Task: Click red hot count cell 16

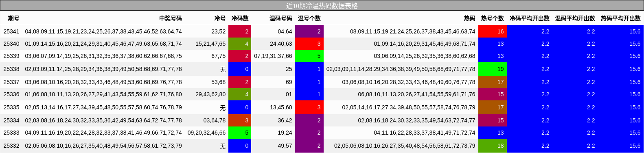Action: [x=493, y=31]
